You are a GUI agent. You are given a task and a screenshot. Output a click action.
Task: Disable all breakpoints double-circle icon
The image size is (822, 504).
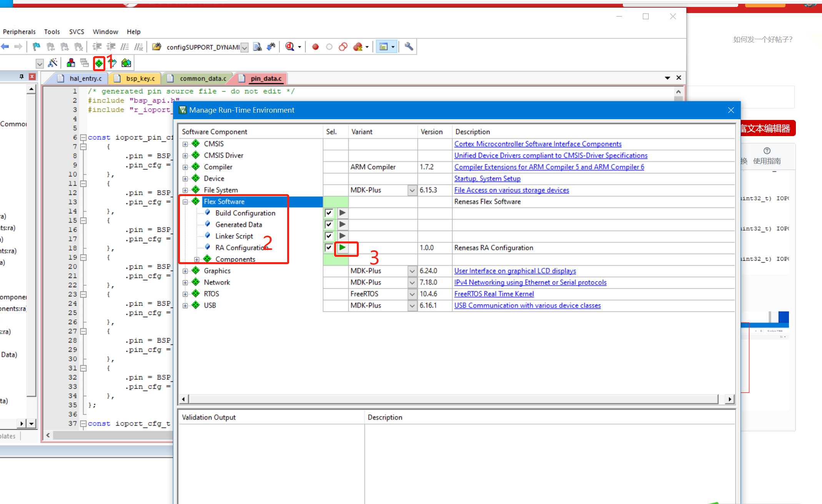pyautogui.click(x=343, y=47)
